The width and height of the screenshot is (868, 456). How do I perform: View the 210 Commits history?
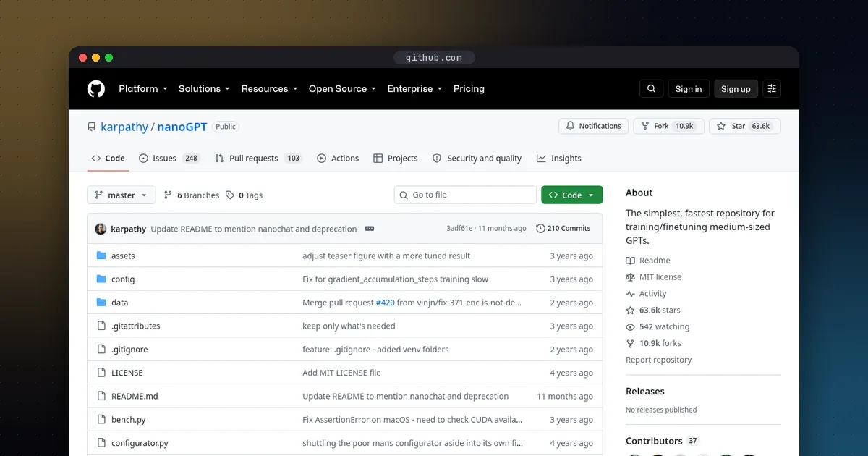[x=563, y=229]
